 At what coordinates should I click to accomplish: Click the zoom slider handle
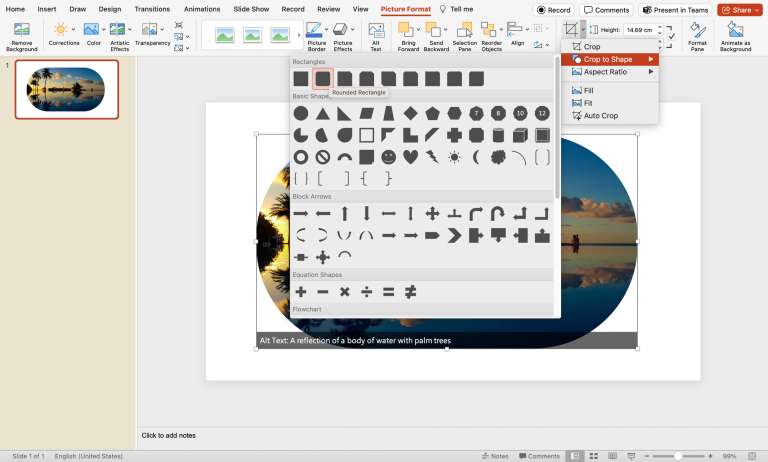678,456
